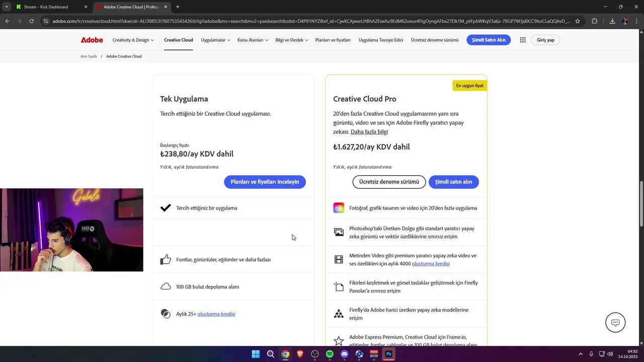Click the ₺1.627,20/ay KDV dahil price
The image size is (644, 362).
(371, 147)
